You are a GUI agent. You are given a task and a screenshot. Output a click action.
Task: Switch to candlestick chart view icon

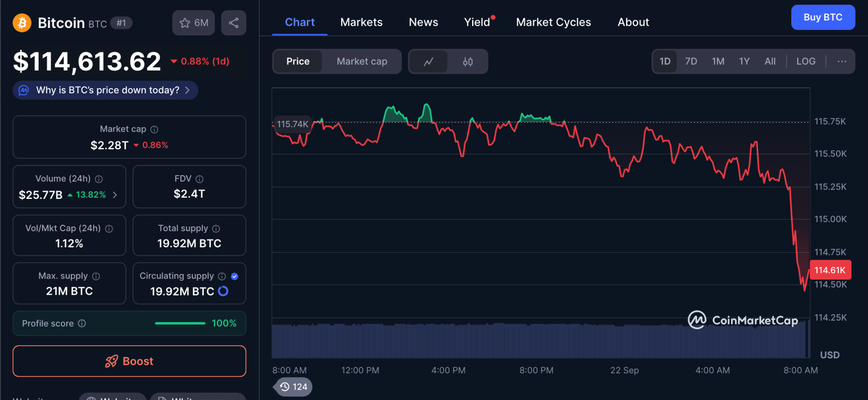click(x=467, y=62)
